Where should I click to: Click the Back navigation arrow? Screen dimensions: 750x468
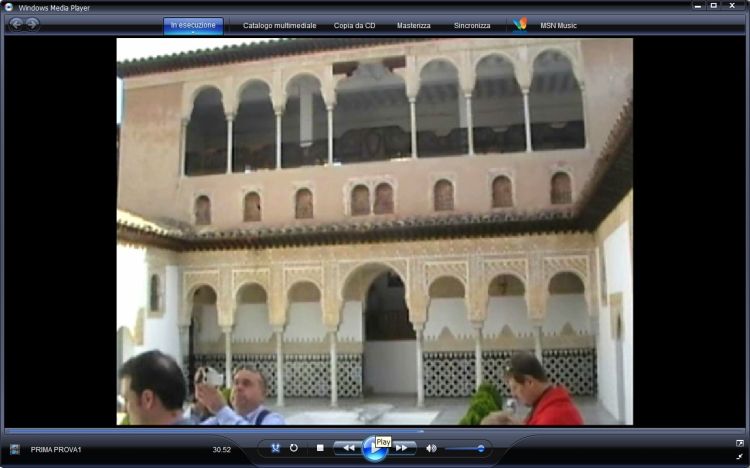pos(16,24)
